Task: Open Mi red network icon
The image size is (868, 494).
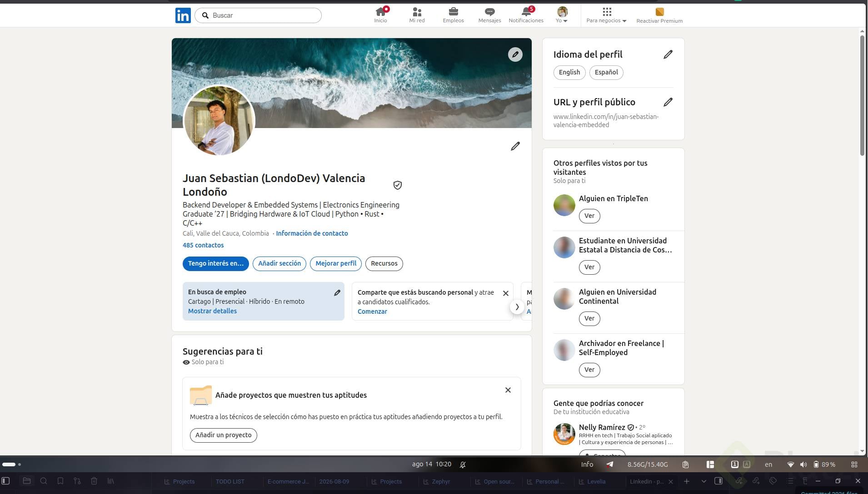Action: tap(417, 12)
